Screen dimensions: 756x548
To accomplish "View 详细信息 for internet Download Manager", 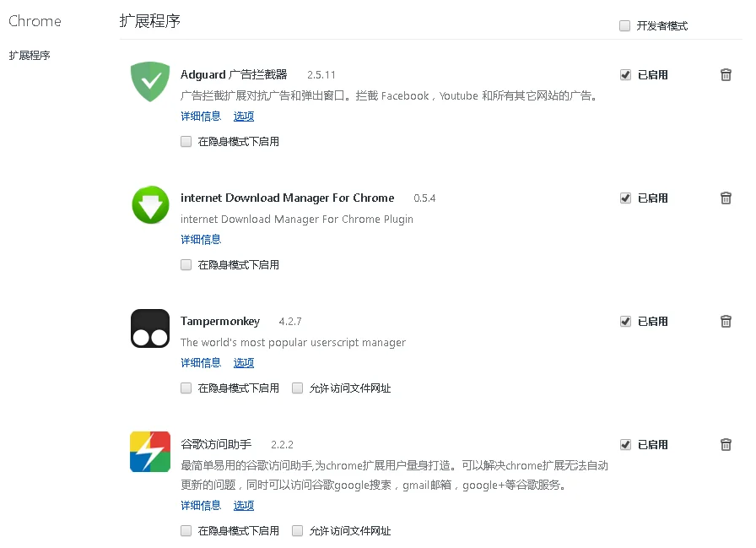I will point(201,239).
